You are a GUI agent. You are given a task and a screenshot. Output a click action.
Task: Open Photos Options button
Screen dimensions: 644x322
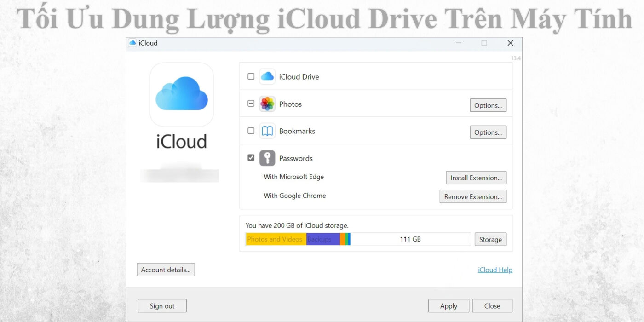tap(488, 105)
